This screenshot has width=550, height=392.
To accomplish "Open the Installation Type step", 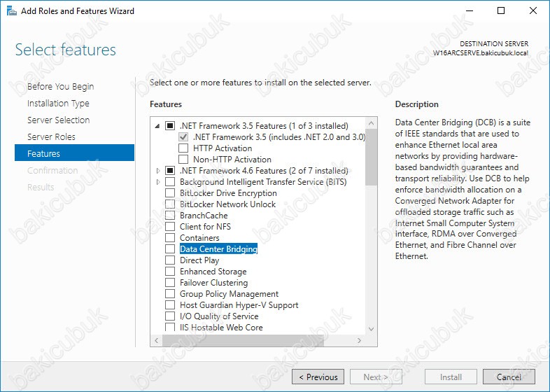I will tap(58, 103).
